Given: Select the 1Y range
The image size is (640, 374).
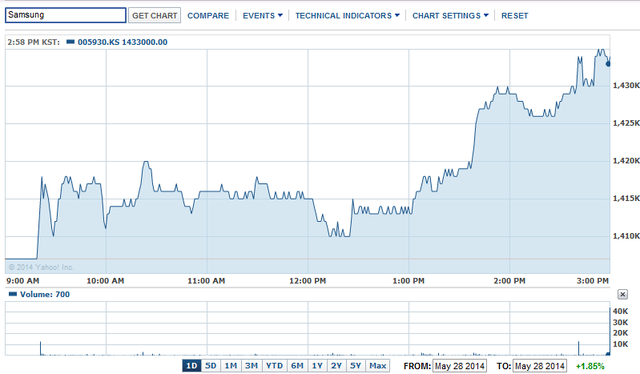Looking at the screenshot, I should (317, 366).
